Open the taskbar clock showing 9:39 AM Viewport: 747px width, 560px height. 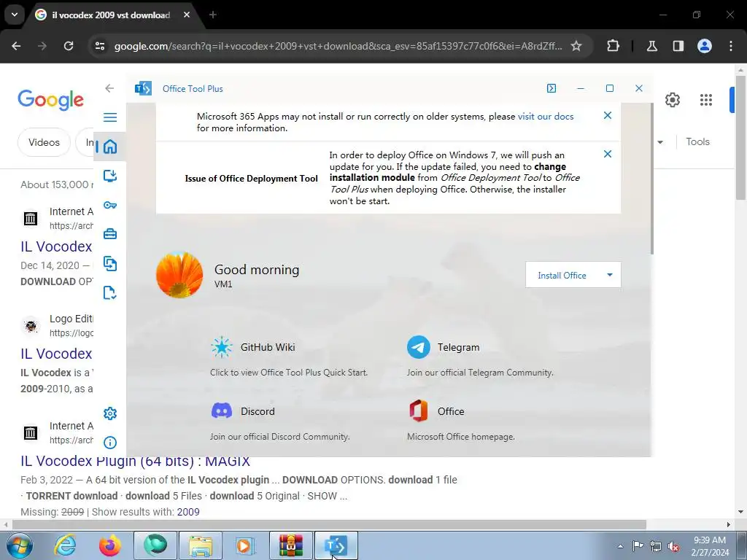click(x=710, y=546)
